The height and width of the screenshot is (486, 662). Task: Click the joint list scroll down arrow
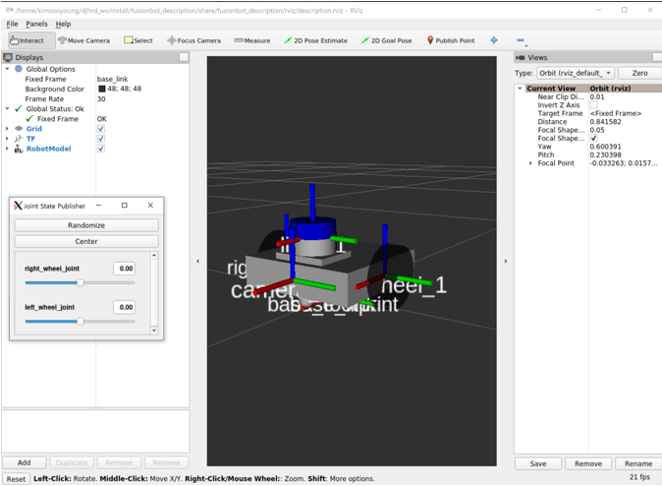pos(154,331)
